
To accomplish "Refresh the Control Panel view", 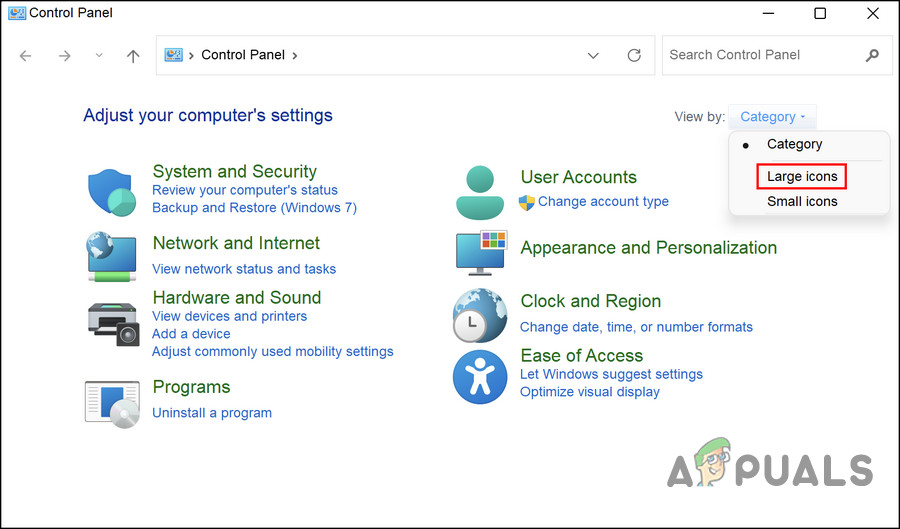I will [x=634, y=55].
